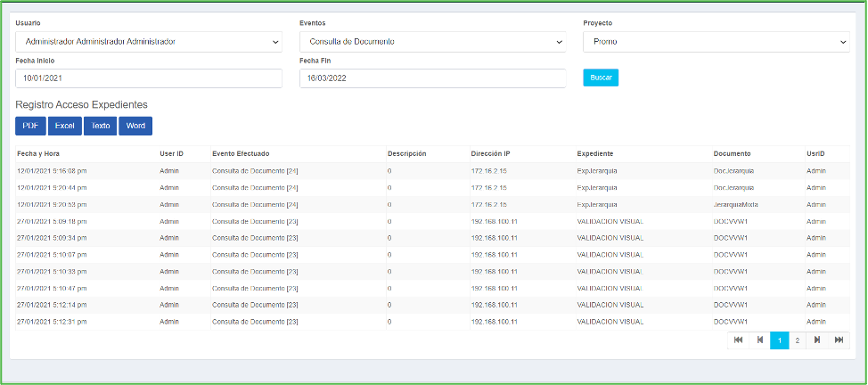This screenshot has height=385, width=868.
Task: Export the records to Excel
Action: (64, 126)
